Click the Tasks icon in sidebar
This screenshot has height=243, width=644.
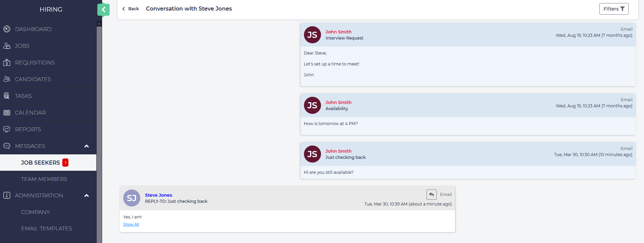(x=7, y=96)
